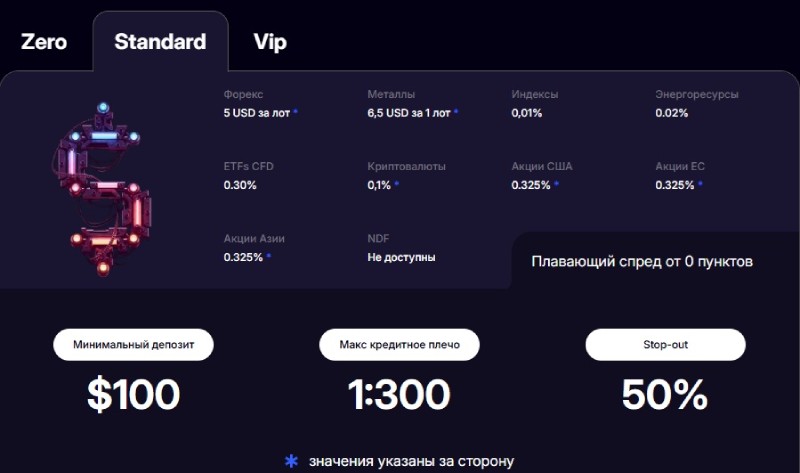Click the Макс кредитное плечо pill label
Viewport: 800px width, 473px height.
click(x=399, y=344)
